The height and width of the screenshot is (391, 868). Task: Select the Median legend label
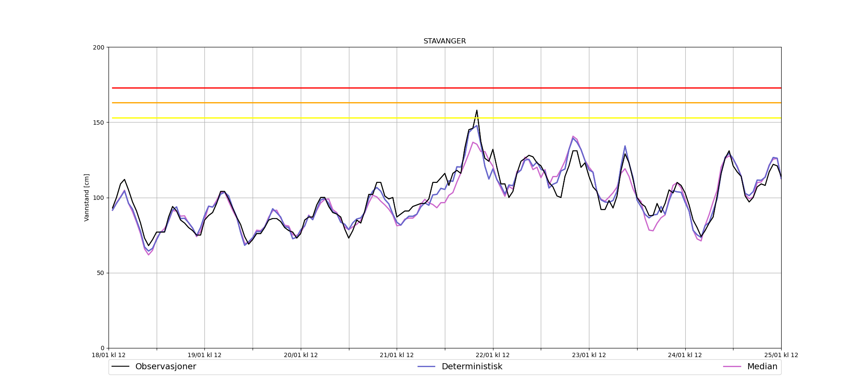(x=762, y=367)
